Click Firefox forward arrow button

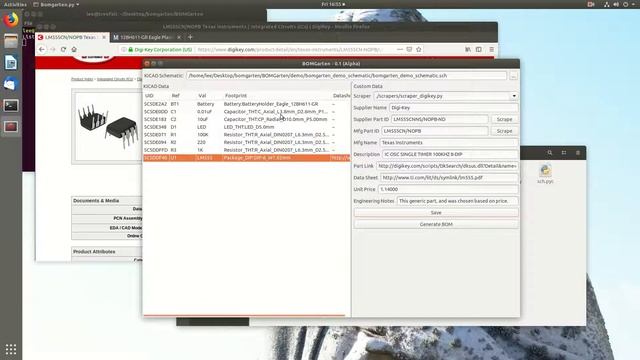tap(53, 49)
